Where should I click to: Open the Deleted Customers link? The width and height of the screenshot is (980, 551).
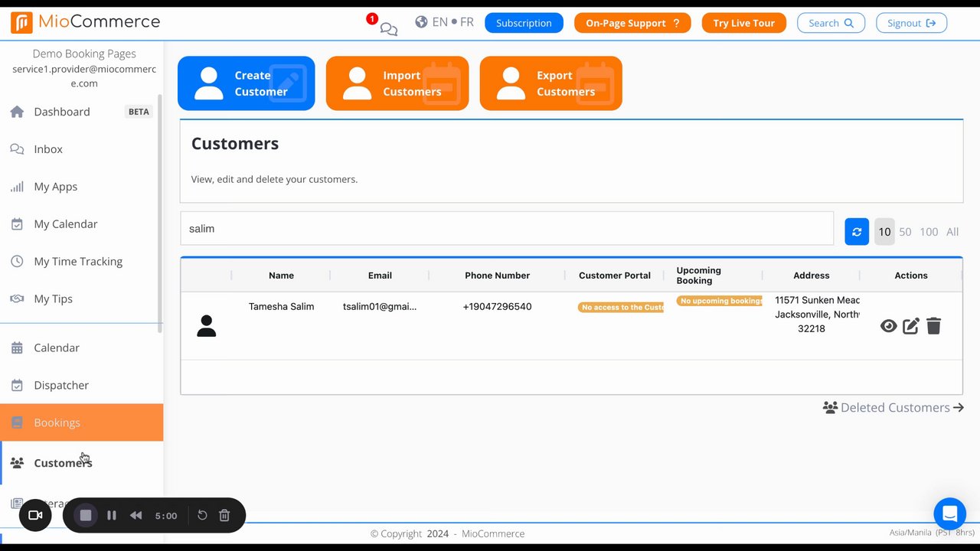893,408
